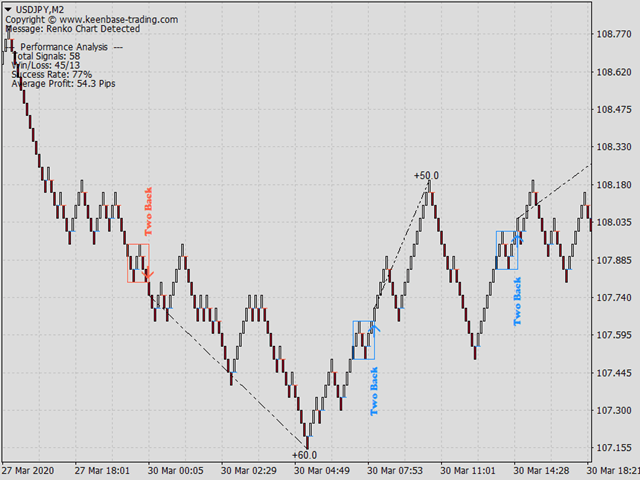Screen dimensions: 640x480
Task: Click the 30 Mar 14:28 time label
Action: (x=541, y=471)
